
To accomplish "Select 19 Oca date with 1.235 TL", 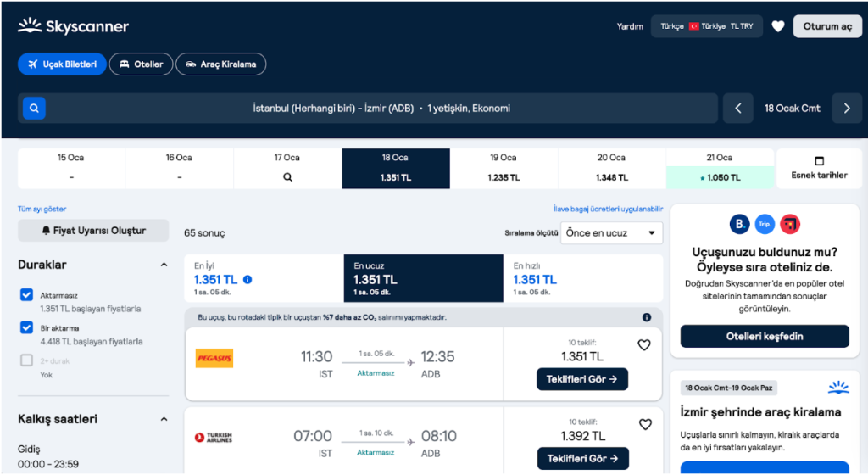I will coord(504,168).
